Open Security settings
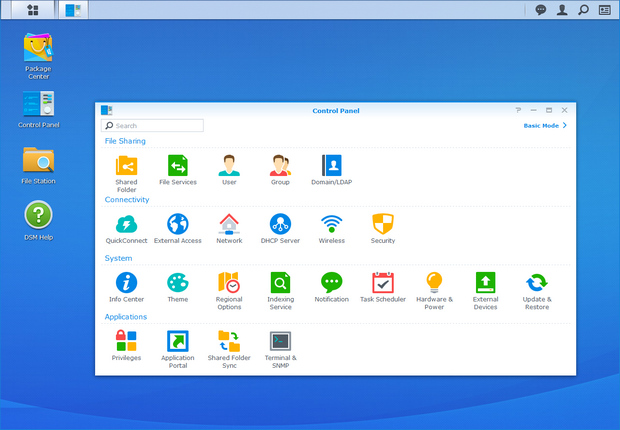The width and height of the screenshot is (620, 430). pyautogui.click(x=383, y=228)
